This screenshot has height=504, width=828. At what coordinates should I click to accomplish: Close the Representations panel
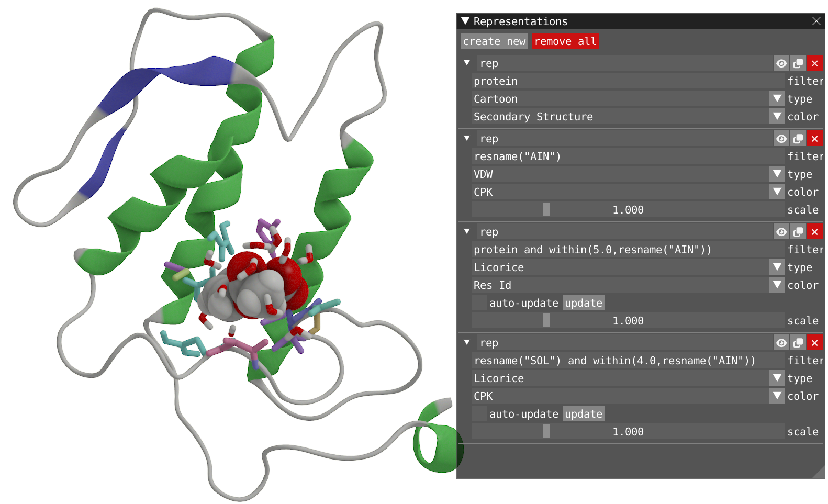pos(816,21)
